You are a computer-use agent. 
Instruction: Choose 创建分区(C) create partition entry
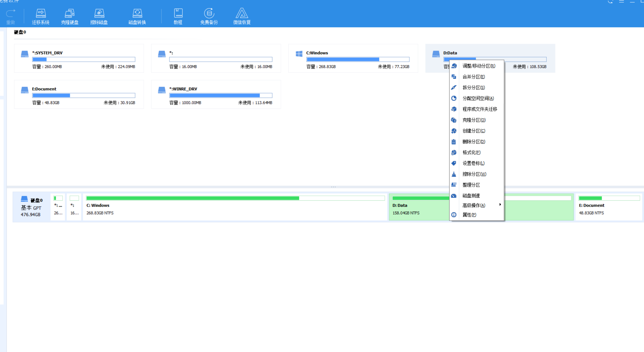(477, 131)
